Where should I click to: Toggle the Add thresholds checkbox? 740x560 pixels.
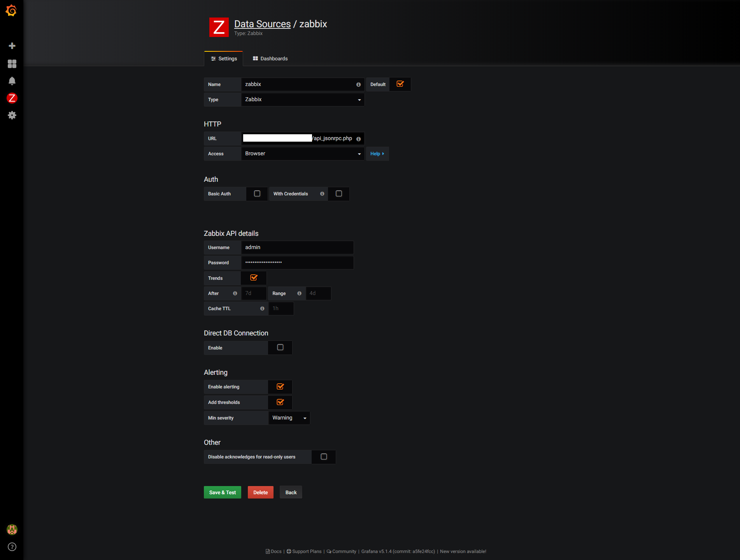pyautogui.click(x=280, y=402)
